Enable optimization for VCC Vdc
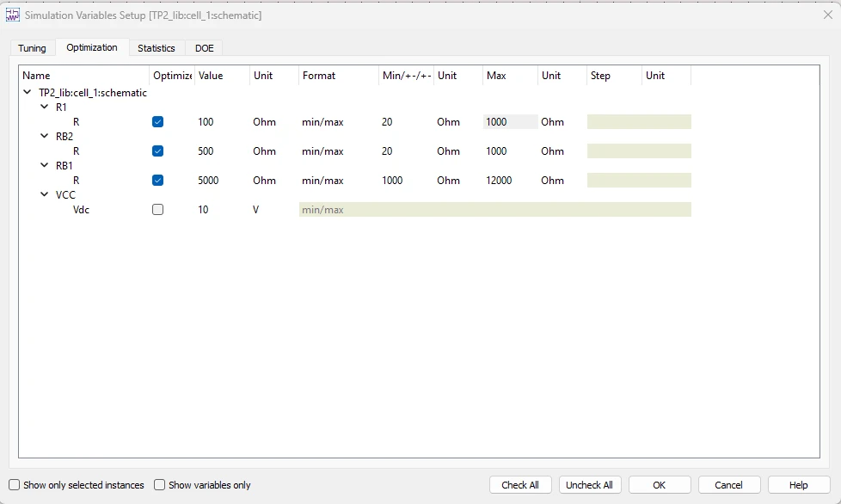 pos(157,210)
